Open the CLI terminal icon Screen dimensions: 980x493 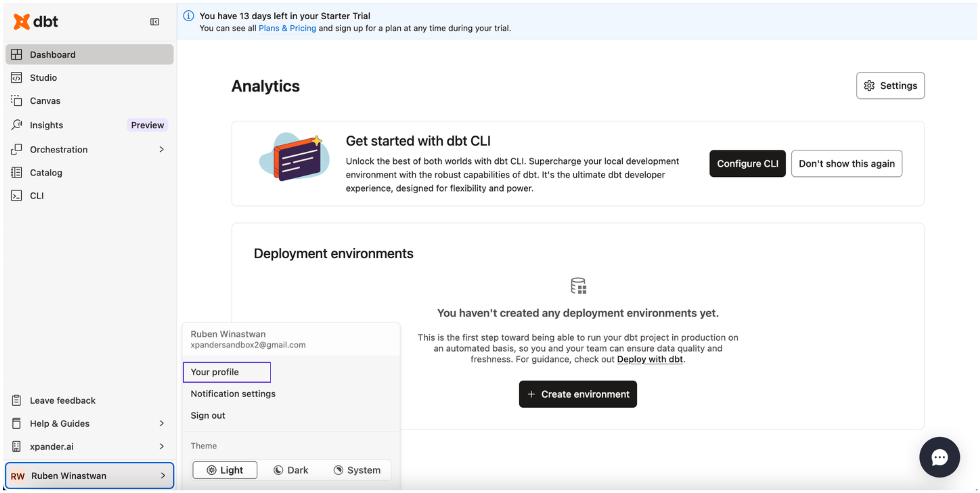tap(16, 196)
